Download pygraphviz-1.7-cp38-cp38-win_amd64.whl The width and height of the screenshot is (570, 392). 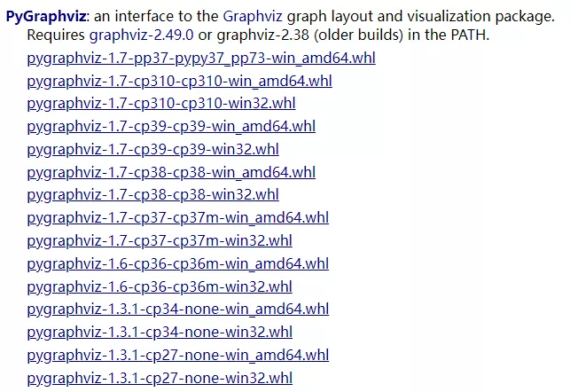(171, 172)
